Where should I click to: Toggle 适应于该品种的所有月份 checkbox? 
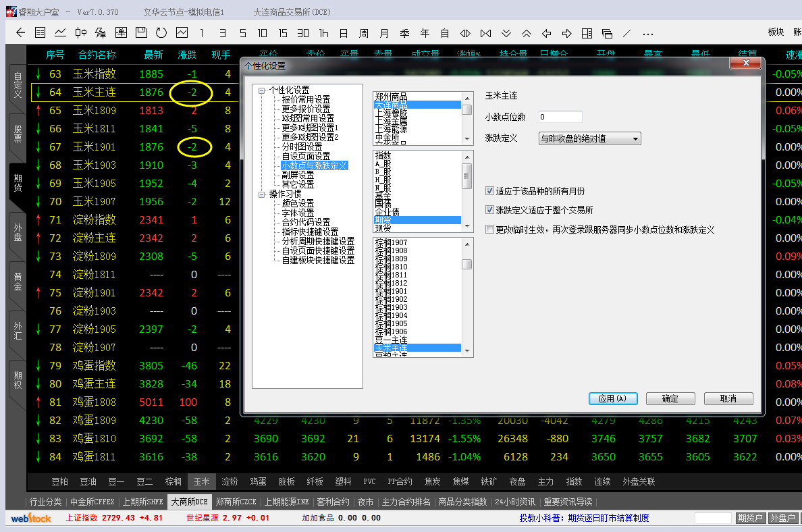point(490,192)
